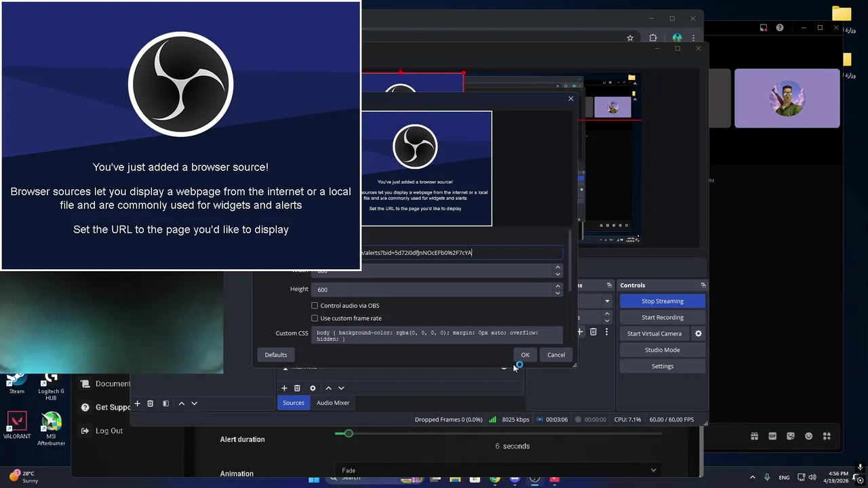This screenshot has width=868, height=488.
Task: Open source properties gear in Sources toolbar
Action: [x=313, y=388]
